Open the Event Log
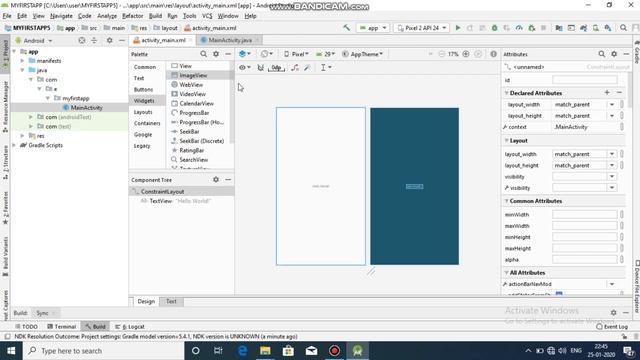This screenshot has height=360, width=640. (612, 327)
